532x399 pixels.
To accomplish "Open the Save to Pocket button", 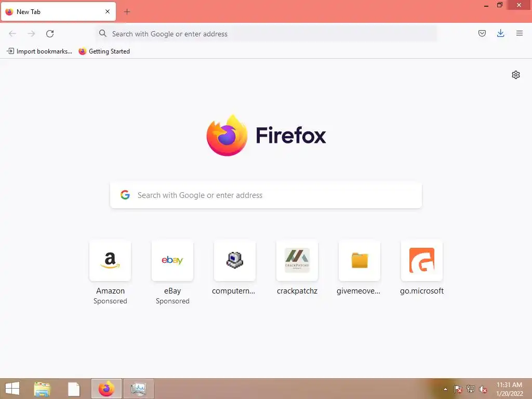I will [x=482, y=33].
